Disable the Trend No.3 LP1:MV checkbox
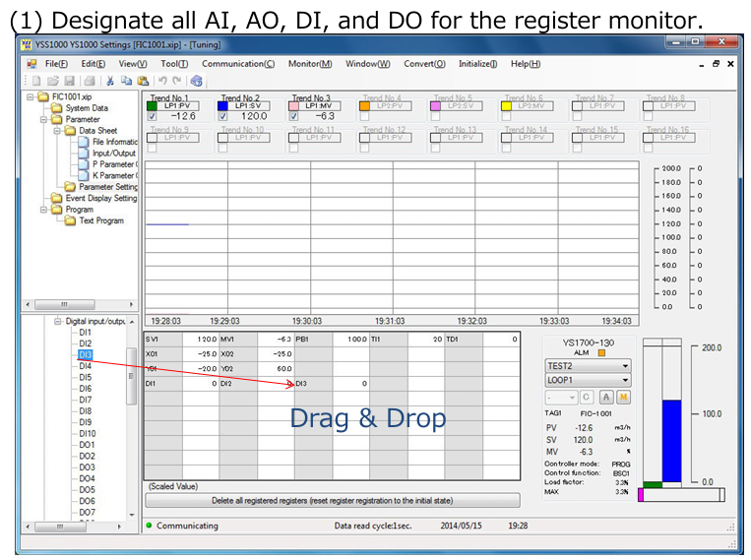751x560 pixels. (x=294, y=116)
